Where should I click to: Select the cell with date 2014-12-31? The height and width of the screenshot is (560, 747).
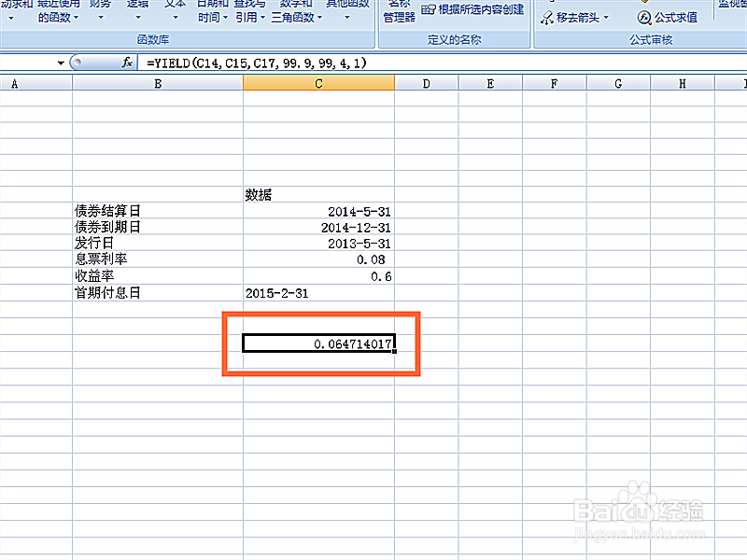click(x=318, y=227)
